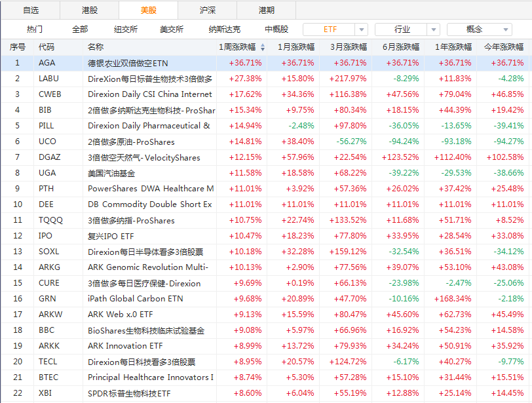This screenshot has height=403, width=532.
Task: Click GRN's +168.34% 1-year value
Action: coord(453,299)
